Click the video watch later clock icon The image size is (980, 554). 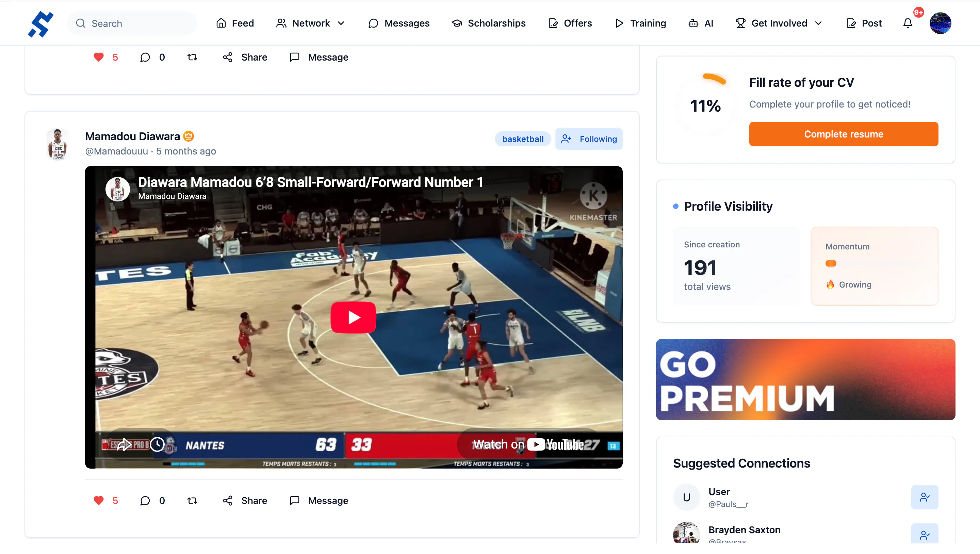tap(157, 444)
